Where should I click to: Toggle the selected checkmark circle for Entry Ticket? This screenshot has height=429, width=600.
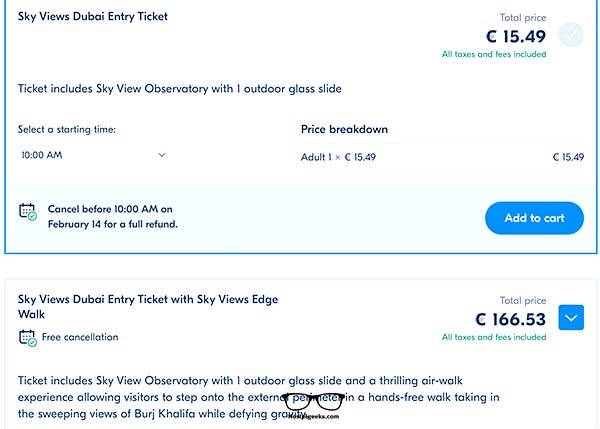click(x=571, y=35)
